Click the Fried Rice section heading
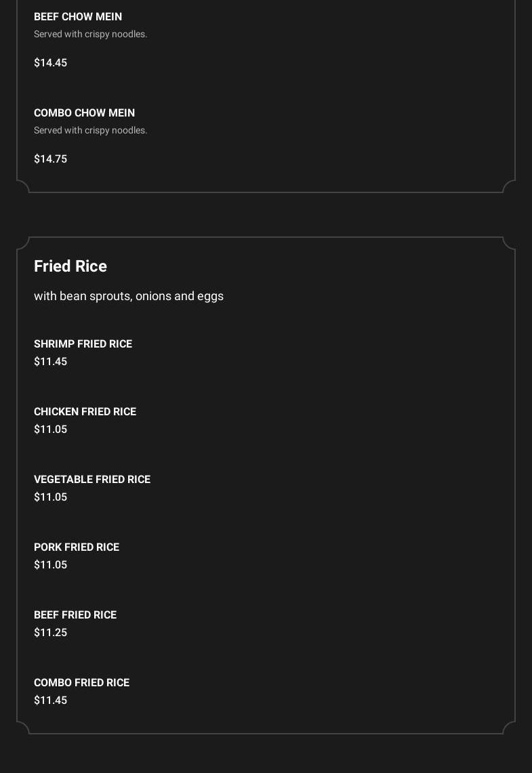532x773 pixels. 70,266
